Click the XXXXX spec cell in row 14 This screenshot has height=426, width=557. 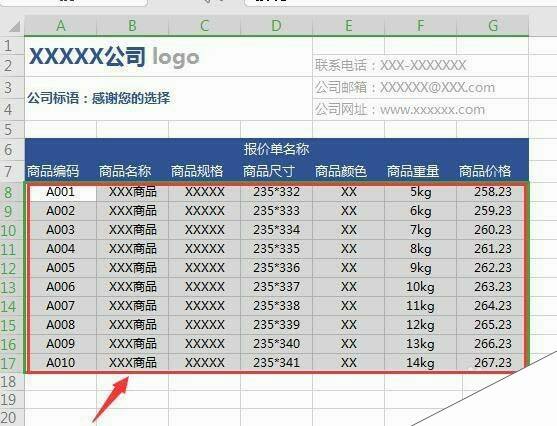tap(205, 306)
